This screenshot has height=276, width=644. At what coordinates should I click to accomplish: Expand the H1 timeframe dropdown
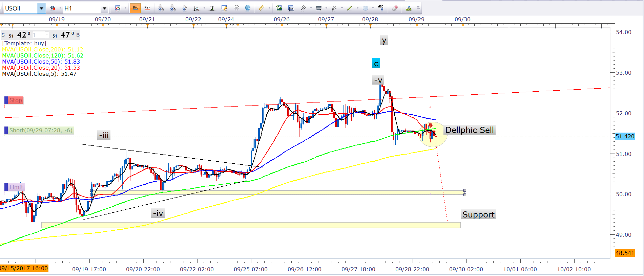[x=104, y=8]
